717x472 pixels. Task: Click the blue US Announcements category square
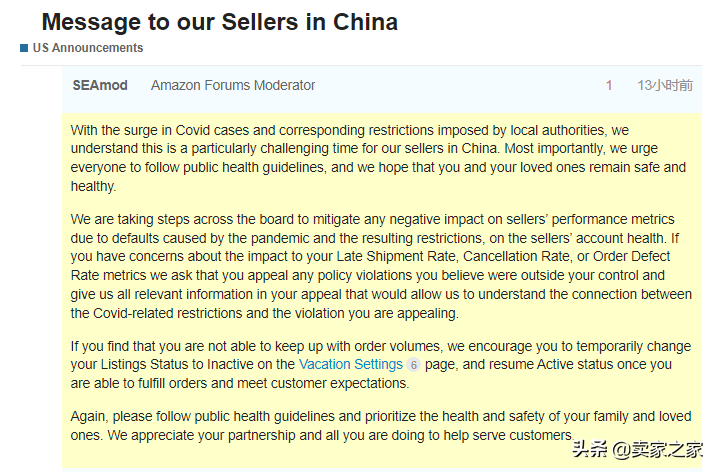24,48
